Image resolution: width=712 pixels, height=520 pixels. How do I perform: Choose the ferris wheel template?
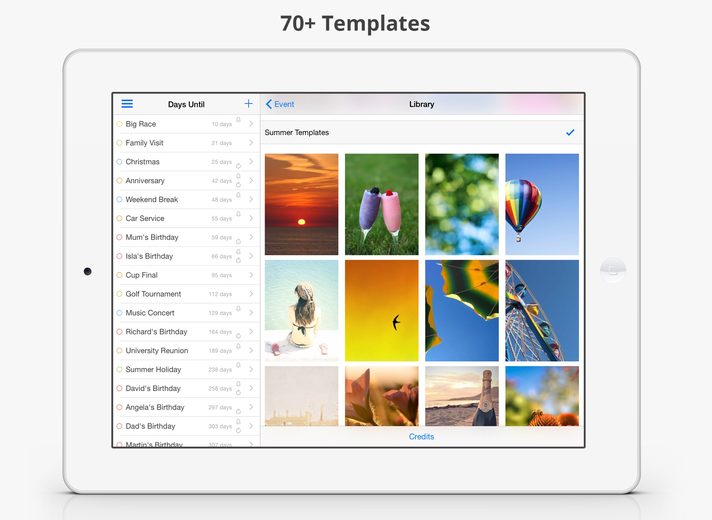click(x=542, y=311)
